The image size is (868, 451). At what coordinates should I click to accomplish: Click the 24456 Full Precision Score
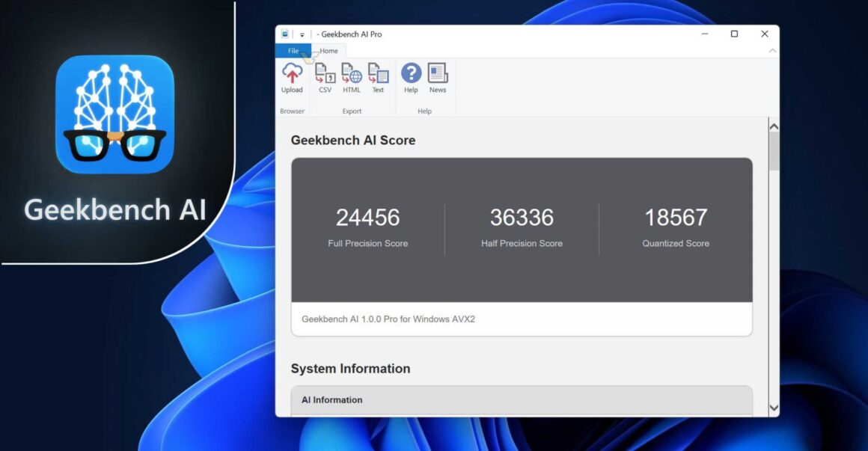point(367,218)
